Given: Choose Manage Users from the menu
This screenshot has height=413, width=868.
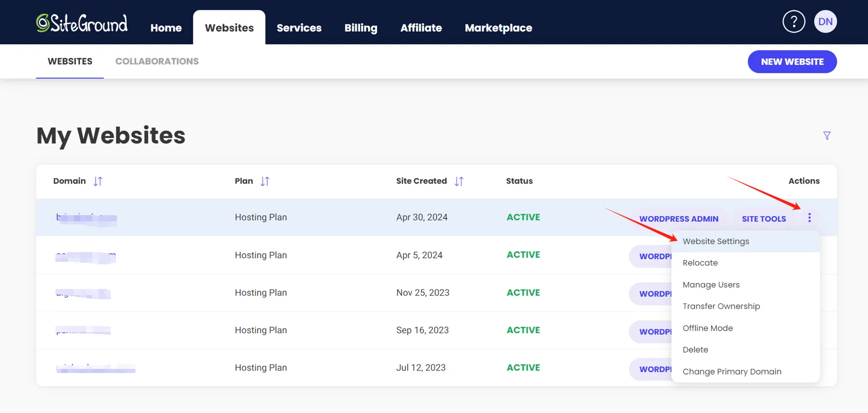Looking at the screenshot, I should (745, 285).
